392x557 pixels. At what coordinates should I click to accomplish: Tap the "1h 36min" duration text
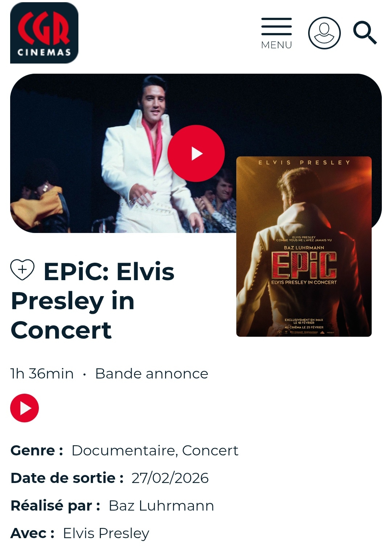pos(42,373)
